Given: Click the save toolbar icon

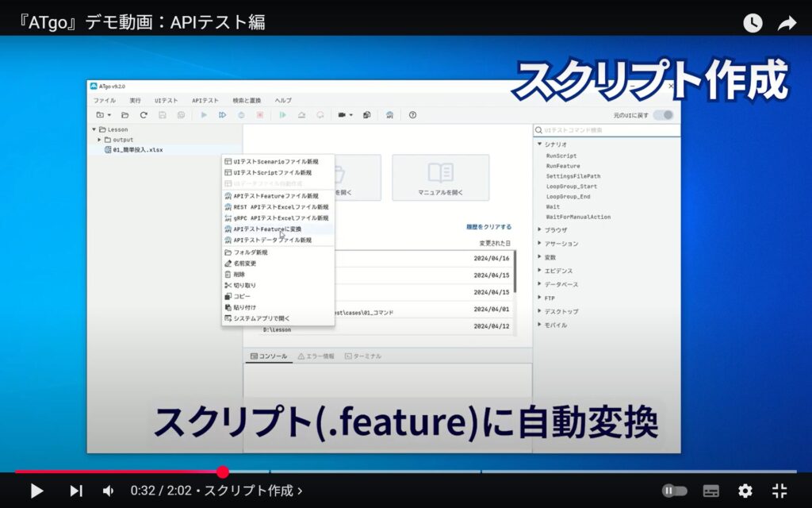Looking at the screenshot, I should [x=162, y=115].
